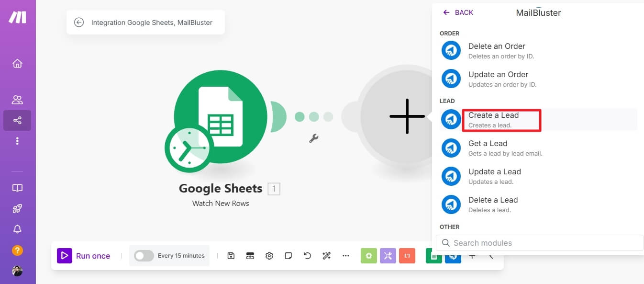Click the Search modules input field
The height and width of the screenshot is (284, 644).
point(540,243)
